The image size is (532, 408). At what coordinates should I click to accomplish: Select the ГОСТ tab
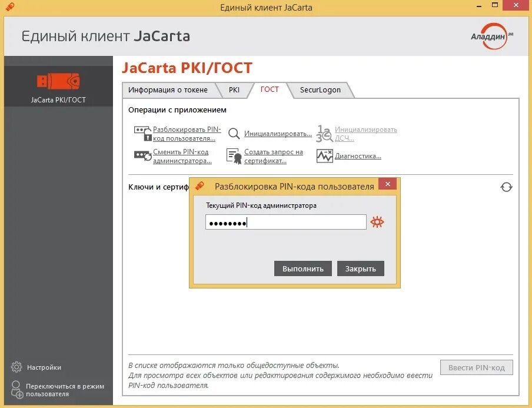point(270,89)
